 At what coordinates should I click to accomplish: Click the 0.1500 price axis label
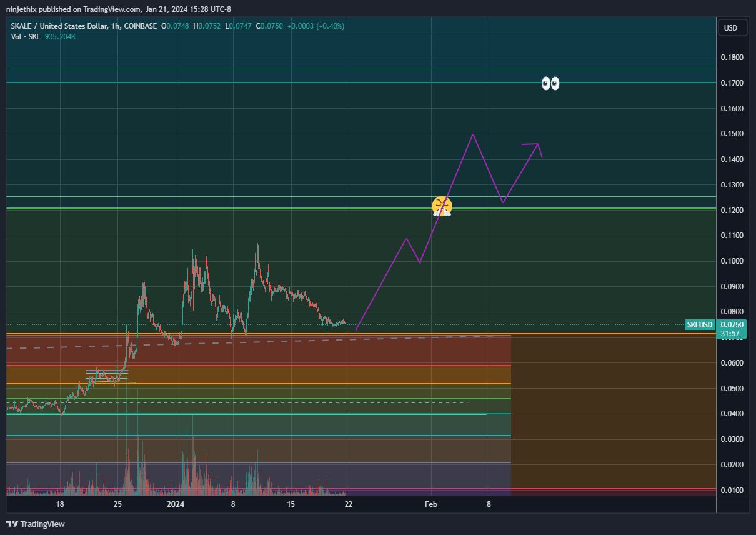click(732, 134)
